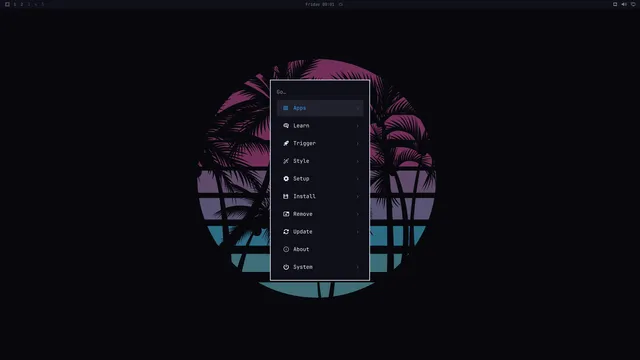Focus the "Go…" search field
This screenshot has width=640, height=360.
point(320,92)
